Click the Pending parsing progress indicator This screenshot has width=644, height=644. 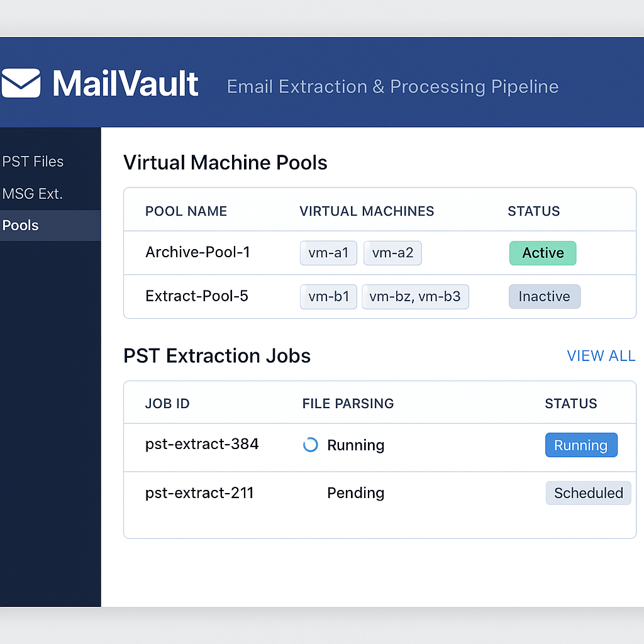pos(355,493)
